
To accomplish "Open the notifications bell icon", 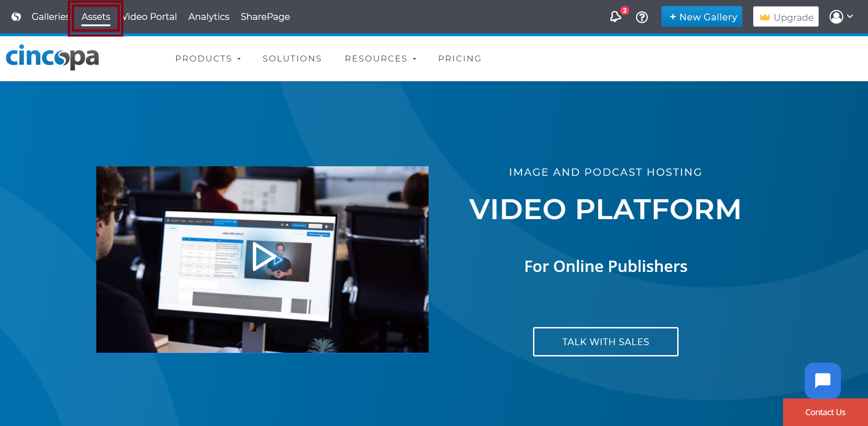I will [615, 17].
